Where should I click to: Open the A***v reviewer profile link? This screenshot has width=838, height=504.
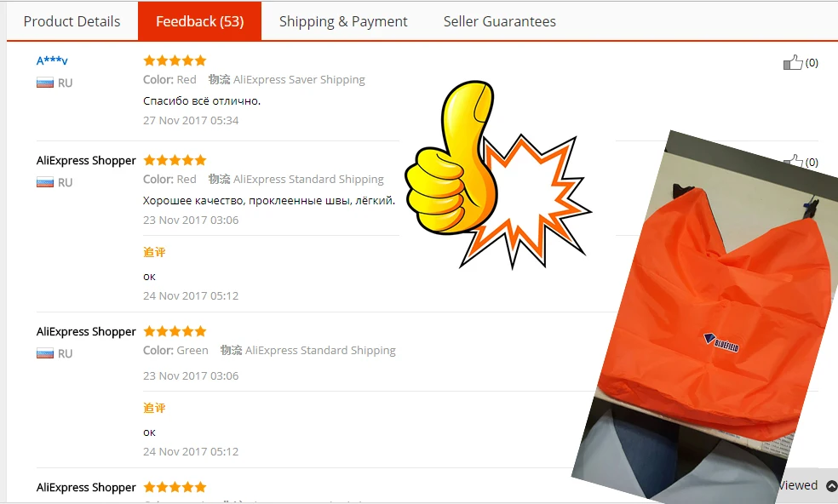[52, 60]
